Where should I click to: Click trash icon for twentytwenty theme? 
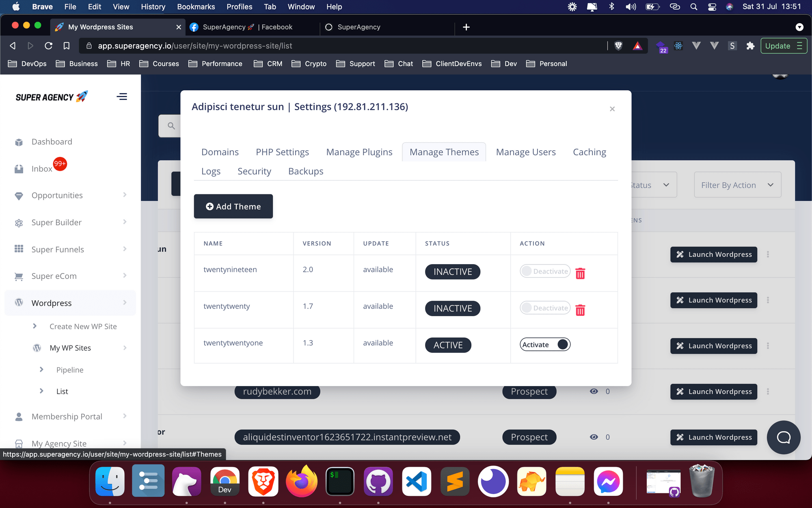pyautogui.click(x=580, y=310)
